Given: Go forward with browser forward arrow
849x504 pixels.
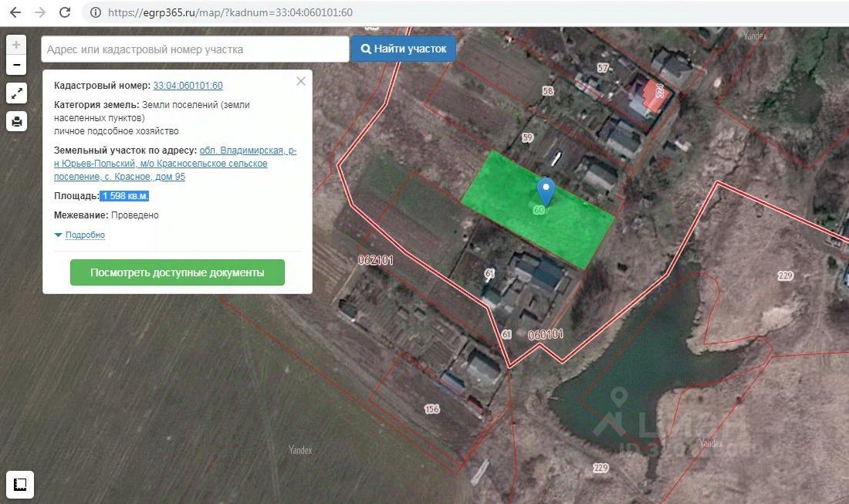Looking at the screenshot, I should point(40,12).
